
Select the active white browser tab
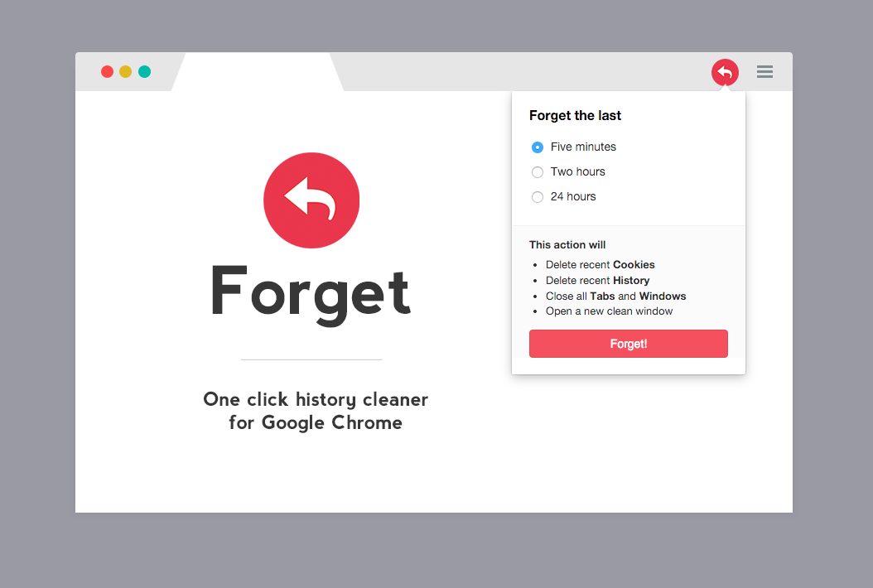(258, 72)
